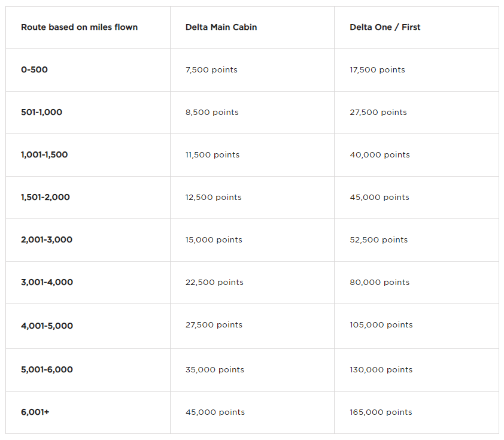Click the 1,001-1,500 miles row label
The image size is (504, 440).
pos(44,154)
